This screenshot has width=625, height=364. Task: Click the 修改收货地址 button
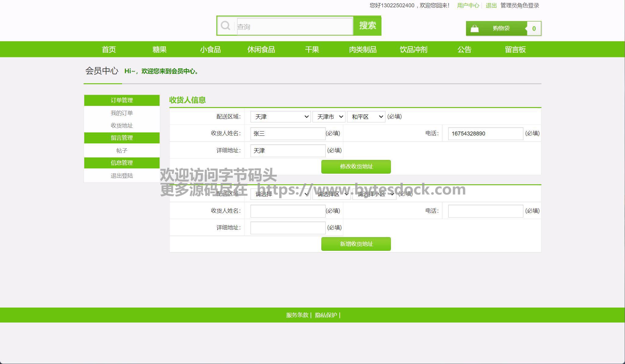(x=356, y=167)
